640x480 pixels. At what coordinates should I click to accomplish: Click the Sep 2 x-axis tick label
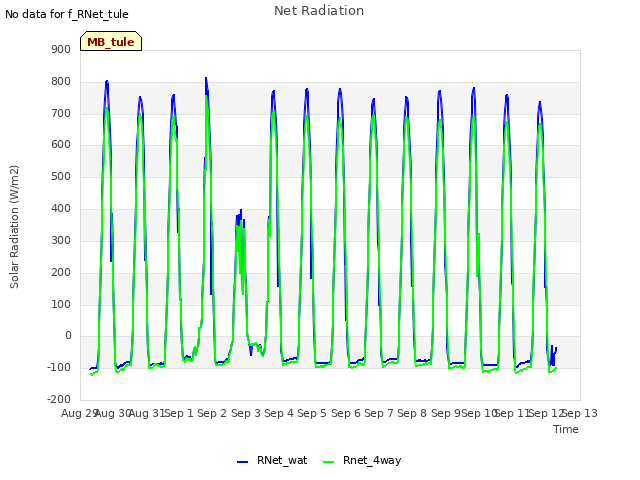tap(211, 413)
